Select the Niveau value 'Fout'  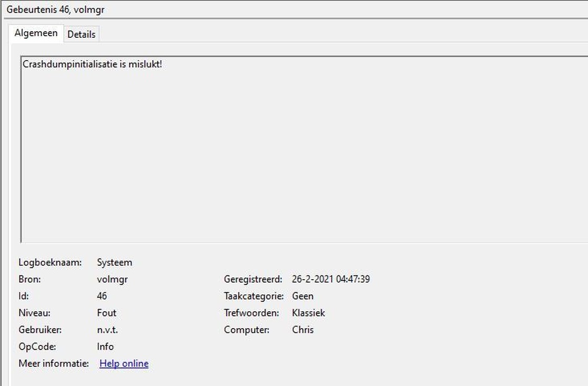point(106,313)
